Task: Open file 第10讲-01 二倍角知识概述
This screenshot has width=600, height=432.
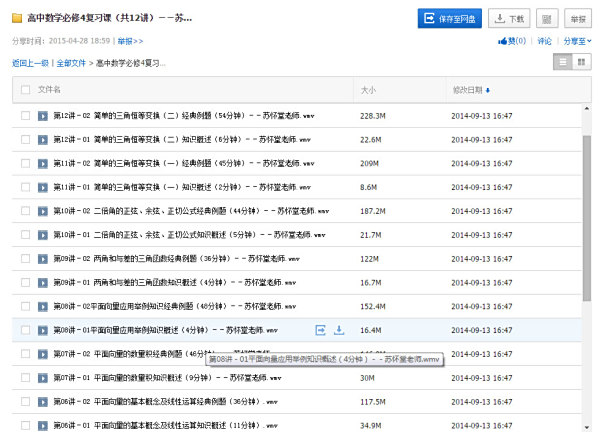Action: [x=189, y=235]
